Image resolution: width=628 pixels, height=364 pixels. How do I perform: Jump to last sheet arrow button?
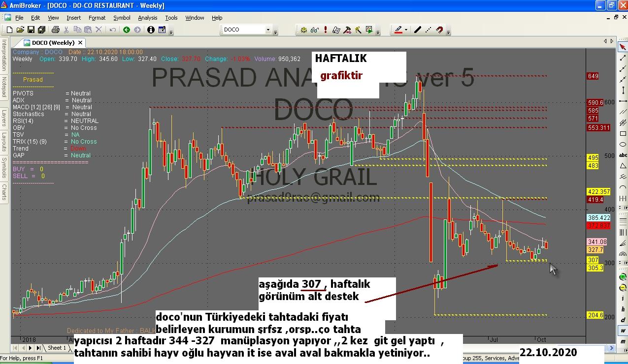coord(38,348)
